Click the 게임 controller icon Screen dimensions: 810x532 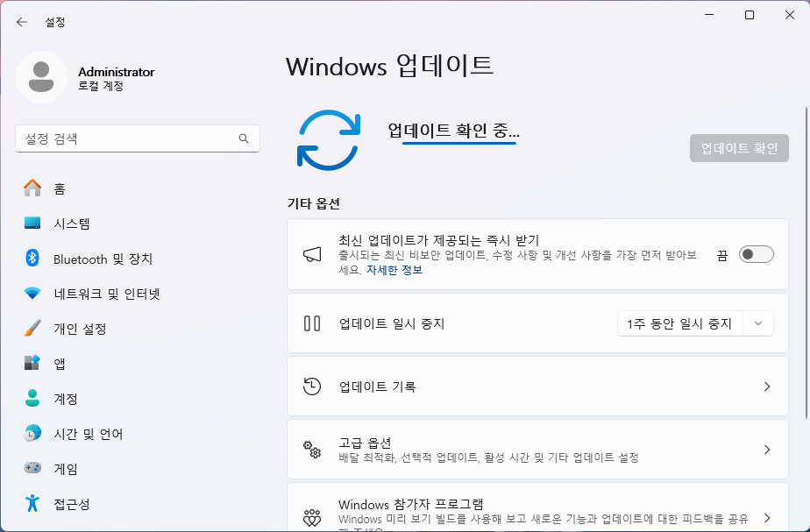coord(32,468)
